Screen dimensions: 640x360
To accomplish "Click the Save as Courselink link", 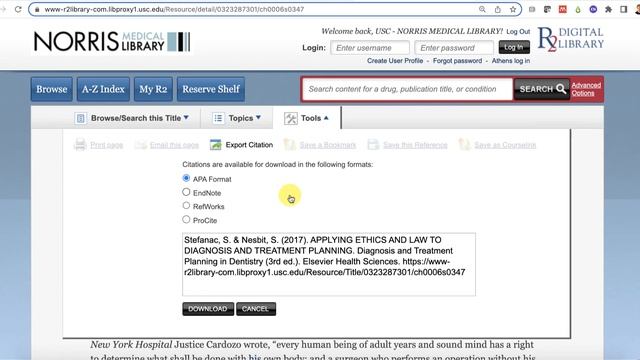I will tap(505, 145).
